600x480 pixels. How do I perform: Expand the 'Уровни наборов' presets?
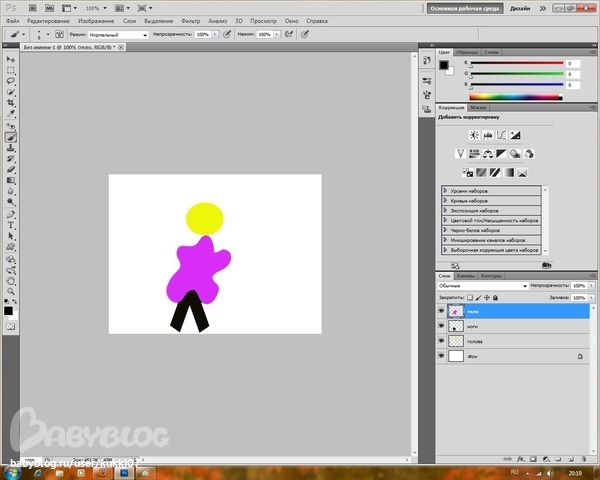(445, 190)
